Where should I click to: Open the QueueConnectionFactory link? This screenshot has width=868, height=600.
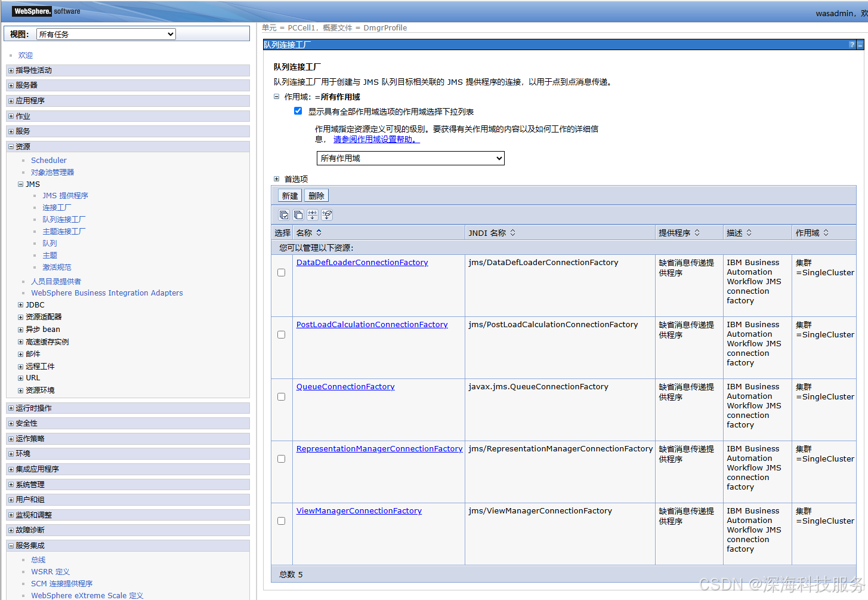[x=345, y=386]
